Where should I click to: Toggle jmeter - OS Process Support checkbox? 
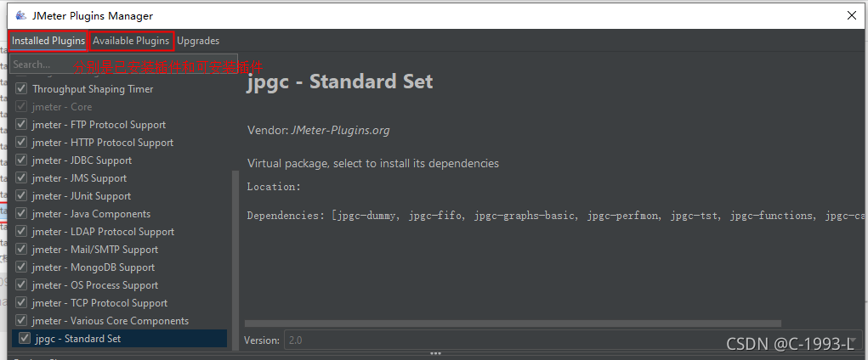coord(21,284)
